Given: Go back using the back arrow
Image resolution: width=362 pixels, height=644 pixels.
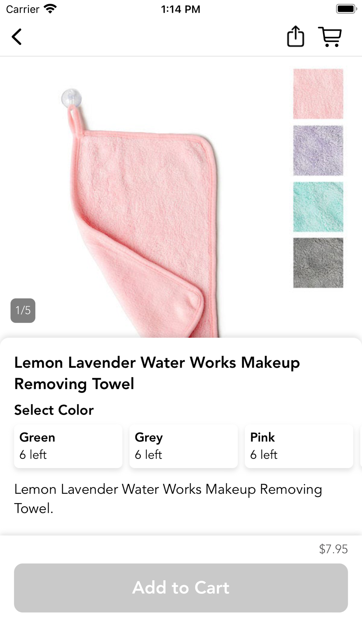Looking at the screenshot, I should point(17,37).
